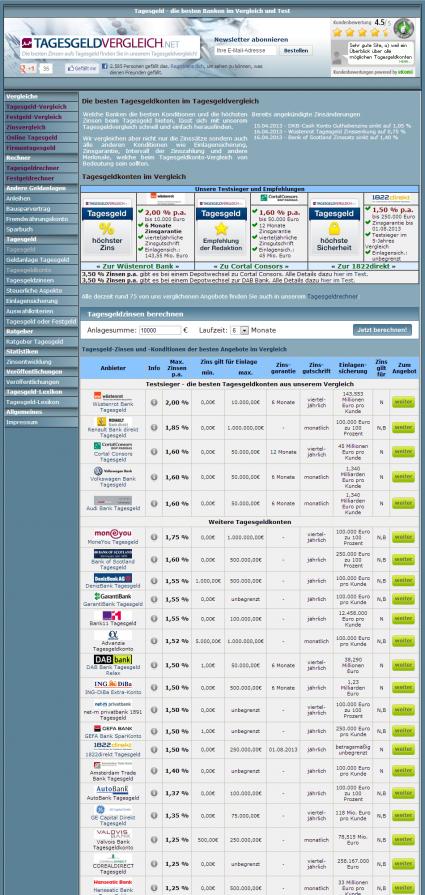Go to Impressum in sidebar

pyautogui.click(x=22, y=422)
